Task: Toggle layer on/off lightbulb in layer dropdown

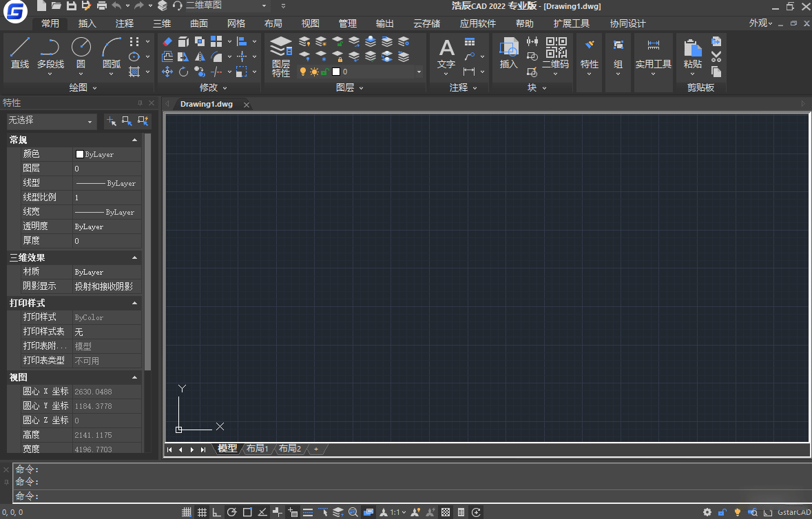Action: (303, 72)
